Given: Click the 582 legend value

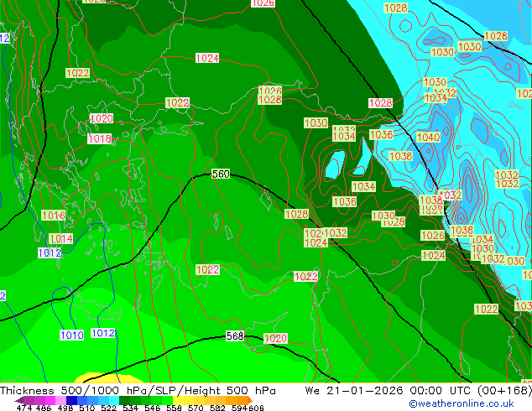Looking at the screenshot, I should tap(217, 408).
